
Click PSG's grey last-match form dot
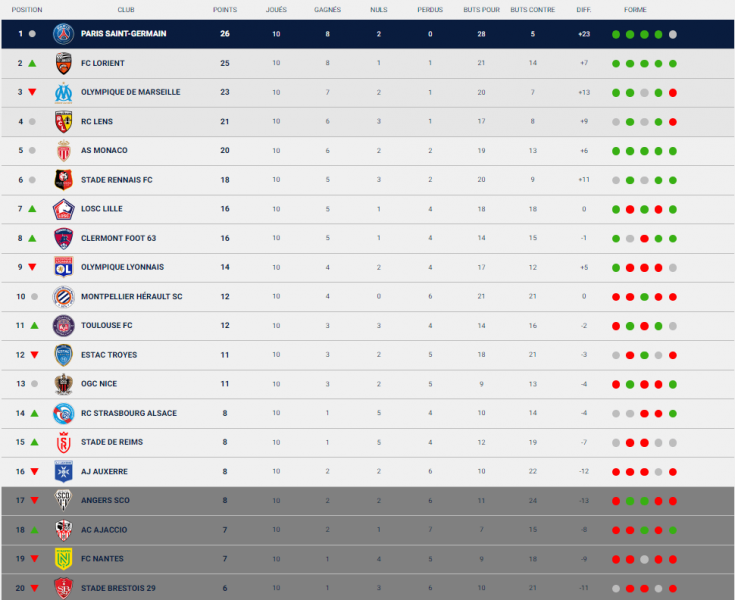(x=673, y=34)
